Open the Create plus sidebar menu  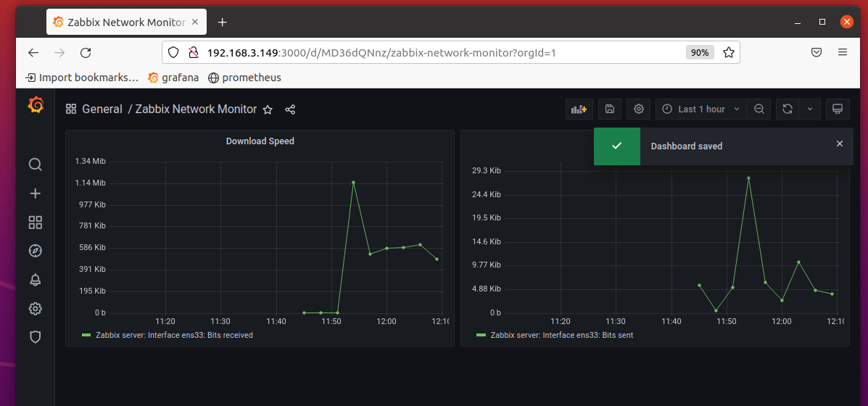click(36, 194)
